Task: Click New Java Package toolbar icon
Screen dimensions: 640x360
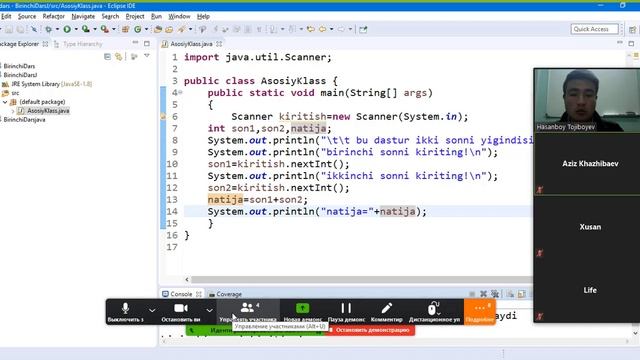Action: [126, 29]
